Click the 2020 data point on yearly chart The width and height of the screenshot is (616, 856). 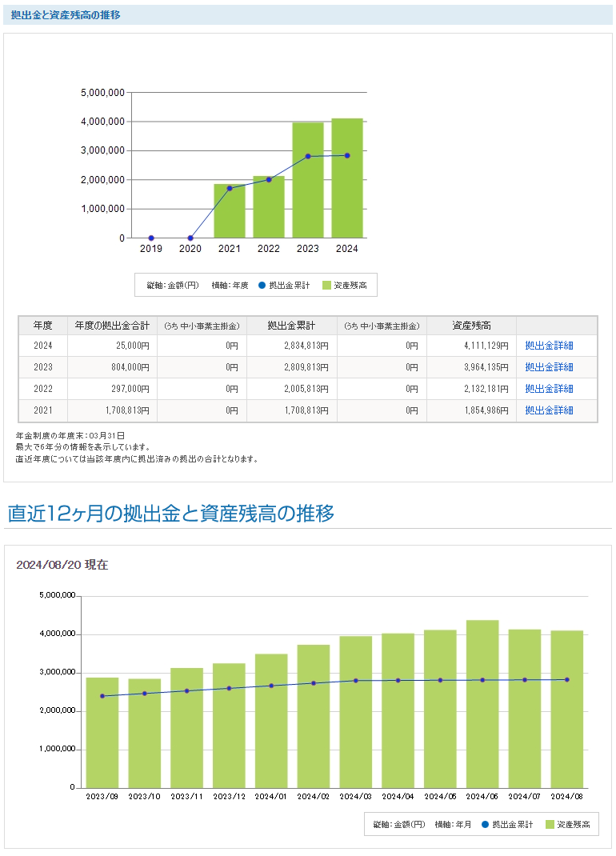(x=190, y=238)
